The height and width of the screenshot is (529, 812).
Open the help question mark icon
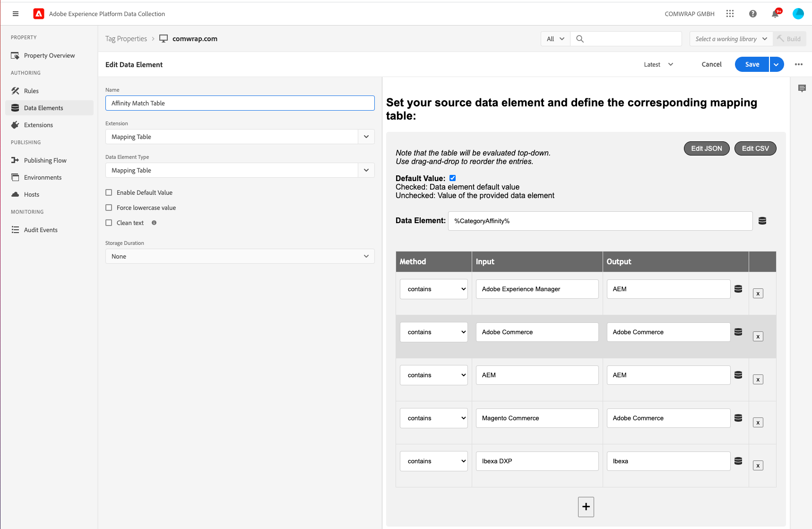click(x=753, y=14)
